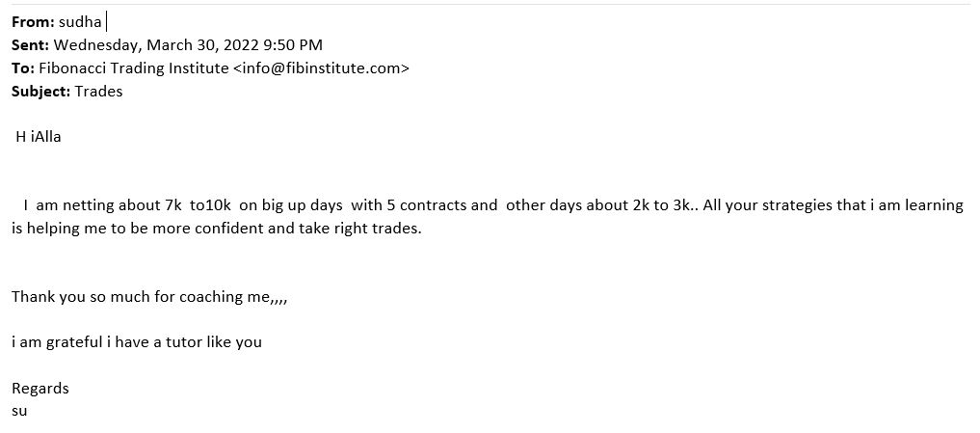Click 'Thank you so much for coaching me'

click(x=140, y=297)
